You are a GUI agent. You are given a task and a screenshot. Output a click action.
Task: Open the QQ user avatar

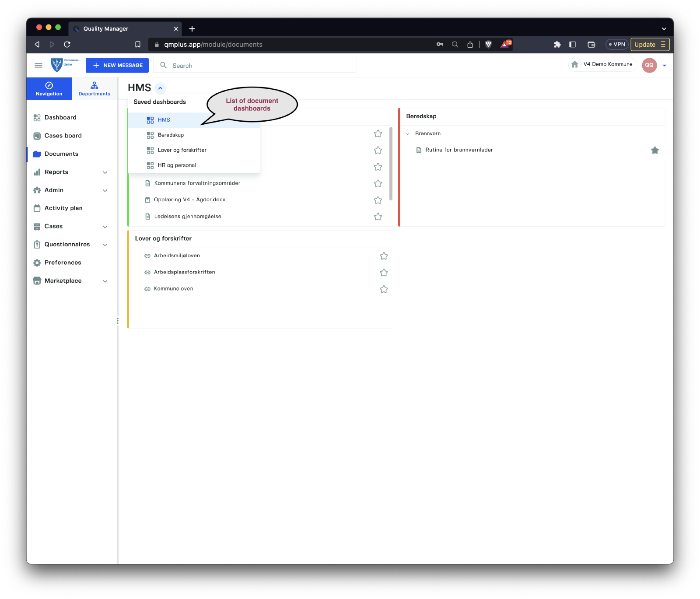pos(649,65)
